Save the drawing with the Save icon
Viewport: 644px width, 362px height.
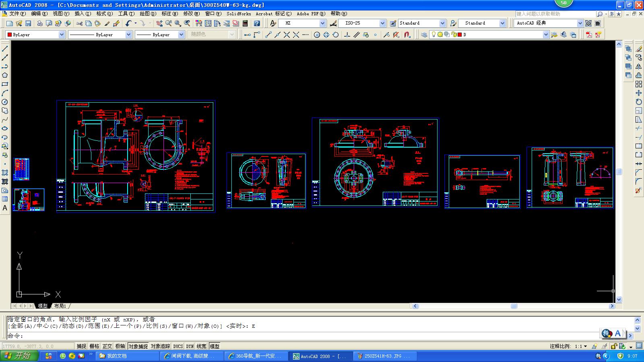[x=27, y=23]
